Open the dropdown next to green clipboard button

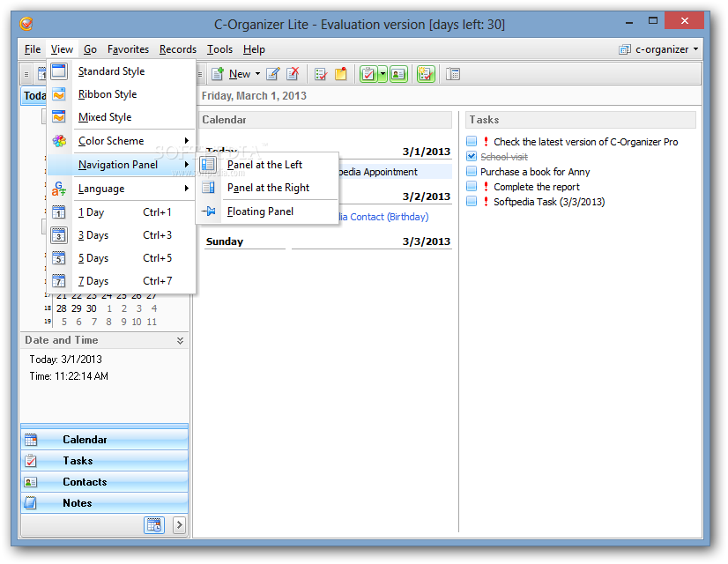click(x=383, y=74)
